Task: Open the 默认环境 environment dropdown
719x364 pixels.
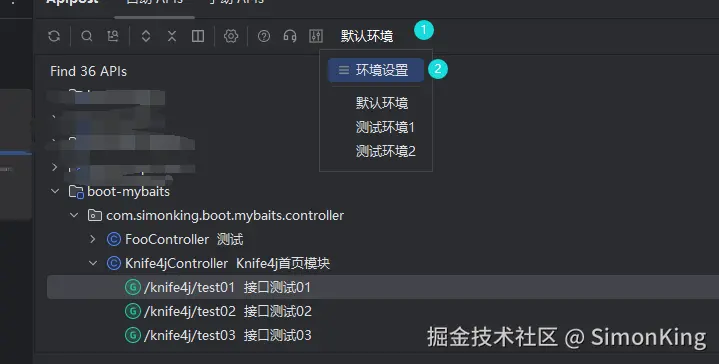Action: tap(367, 36)
